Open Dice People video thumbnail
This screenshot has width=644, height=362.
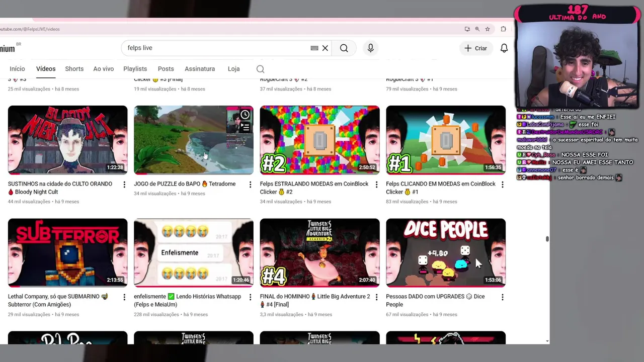click(x=446, y=252)
